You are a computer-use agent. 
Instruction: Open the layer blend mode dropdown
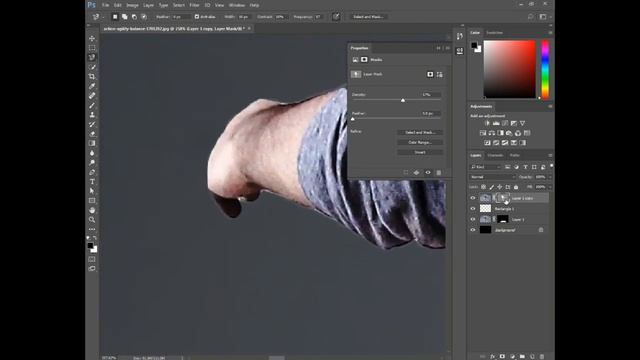pyautogui.click(x=493, y=177)
